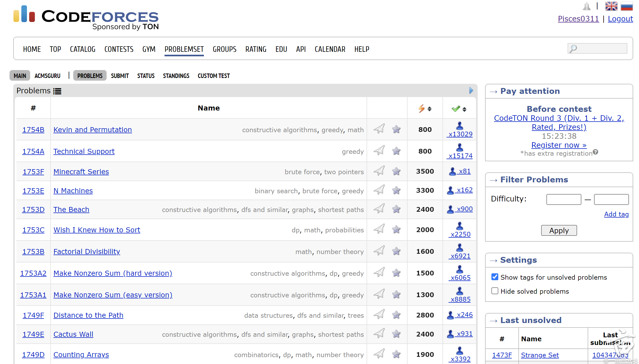The width and height of the screenshot is (639, 364).
Task: Click the minimum Difficulty input field
Action: click(564, 199)
